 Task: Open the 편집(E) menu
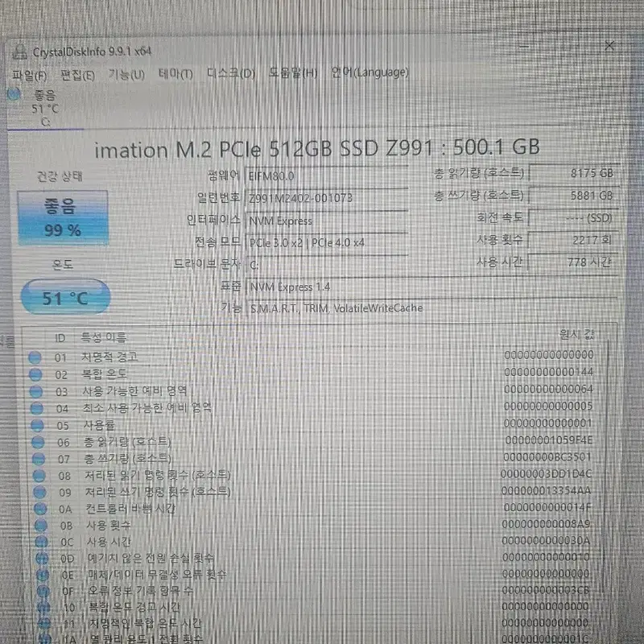coord(77,75)
